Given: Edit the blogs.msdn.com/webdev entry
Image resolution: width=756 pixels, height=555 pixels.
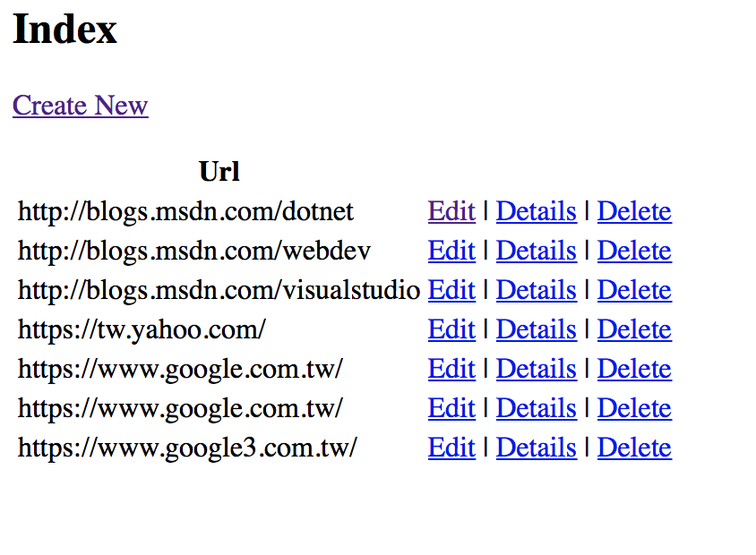Looking at the screenshot, I should (451, 251).
